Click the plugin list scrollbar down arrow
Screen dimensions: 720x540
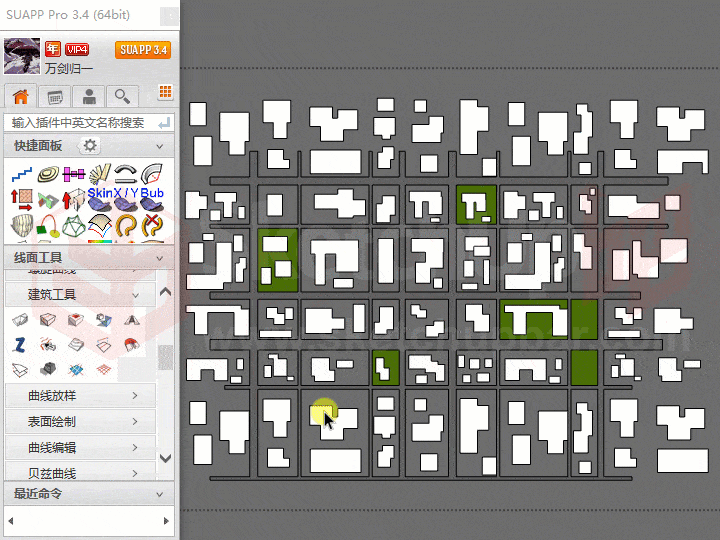click(x=166, y=458)
